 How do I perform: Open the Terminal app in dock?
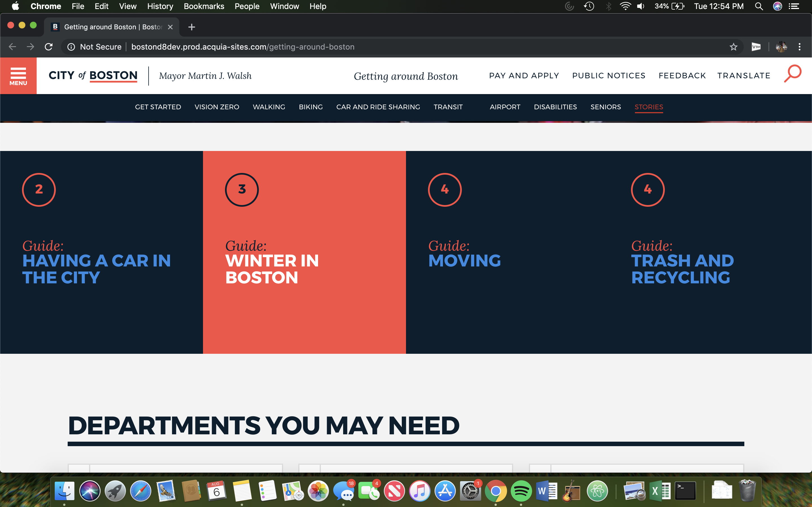coord(685,492)
